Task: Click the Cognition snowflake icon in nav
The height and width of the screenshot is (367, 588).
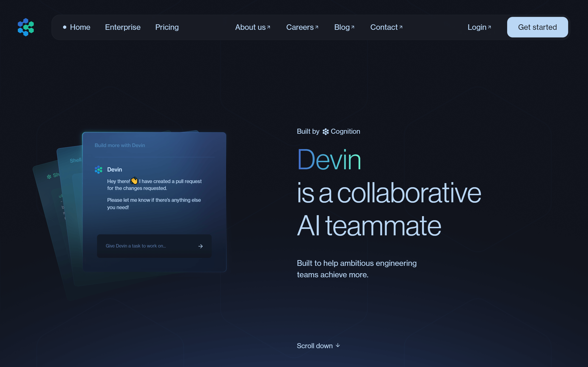Action: tap(26, 27)
